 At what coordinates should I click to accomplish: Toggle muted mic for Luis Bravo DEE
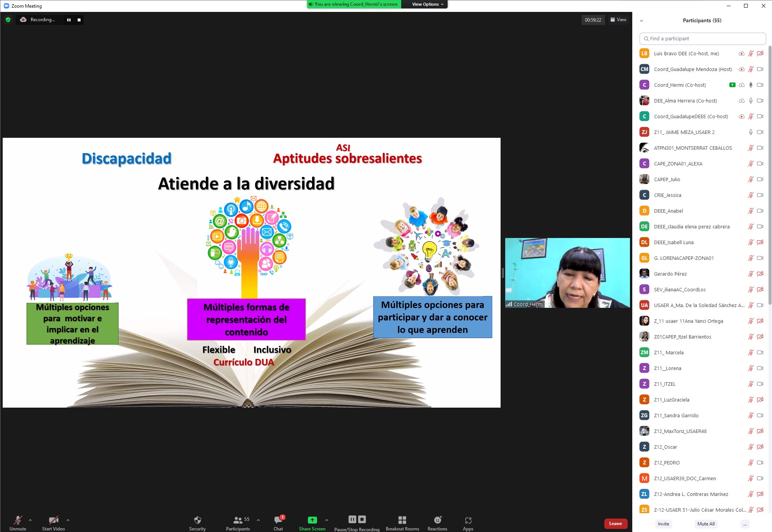point(751,53)
